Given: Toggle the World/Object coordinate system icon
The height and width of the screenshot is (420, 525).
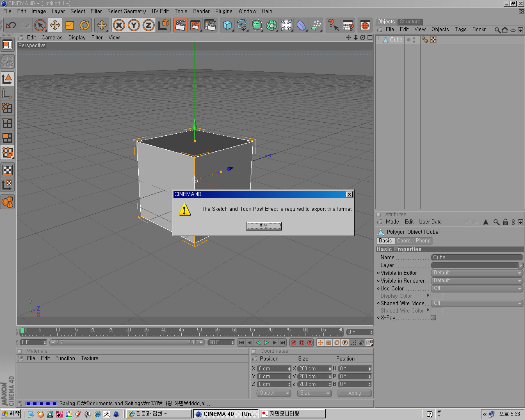Looking at the screenshot, I should tap(163, 25).
